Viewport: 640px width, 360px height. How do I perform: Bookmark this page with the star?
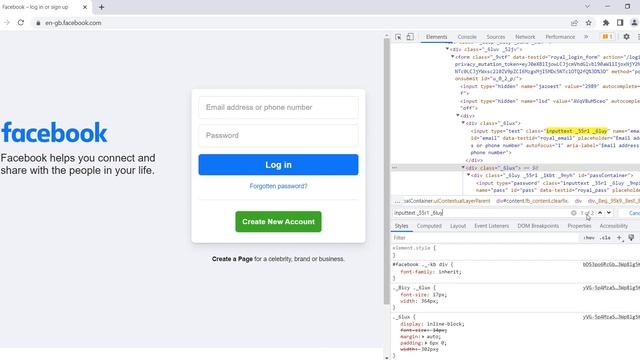click(589, 23)
